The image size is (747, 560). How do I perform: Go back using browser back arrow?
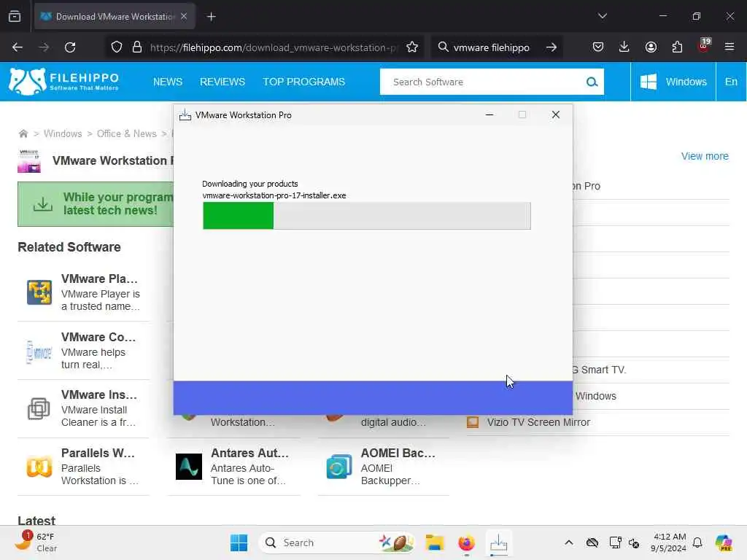pos(18,47)
